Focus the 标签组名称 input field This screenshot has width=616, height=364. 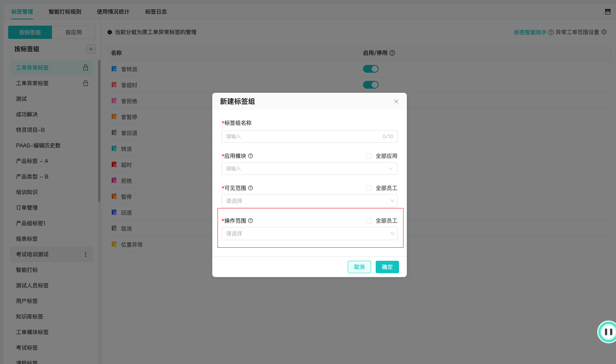[309, 136]
